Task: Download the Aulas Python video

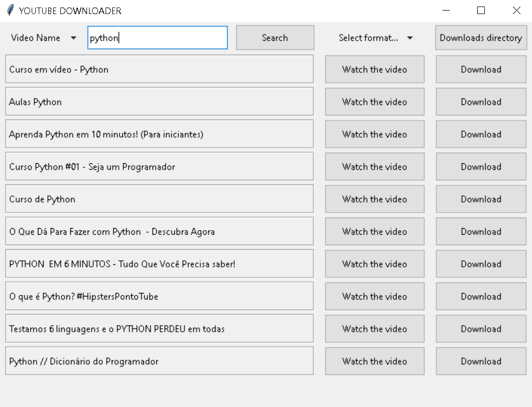Action: click(481, 102)
